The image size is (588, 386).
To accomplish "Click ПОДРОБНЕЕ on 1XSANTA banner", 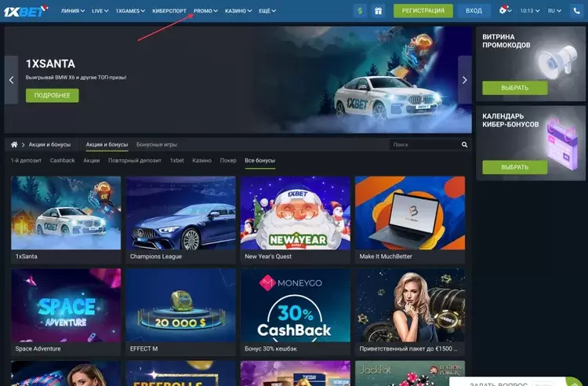I will [52, 95].
